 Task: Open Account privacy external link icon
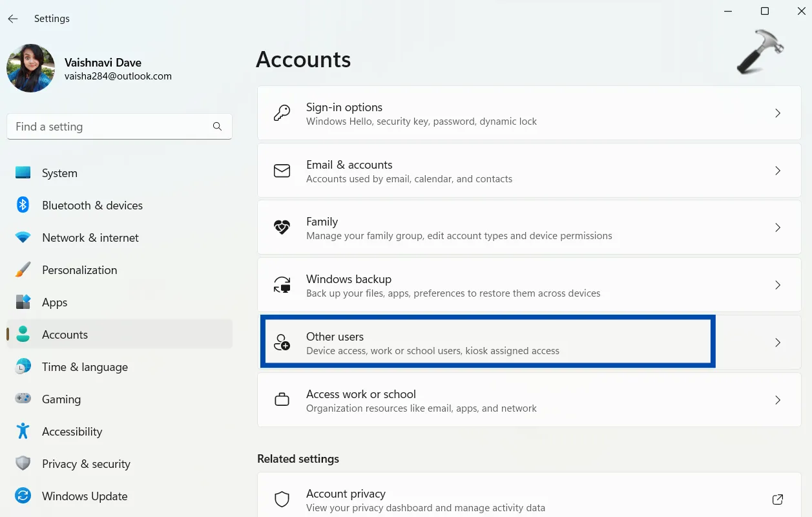point(778,500)
